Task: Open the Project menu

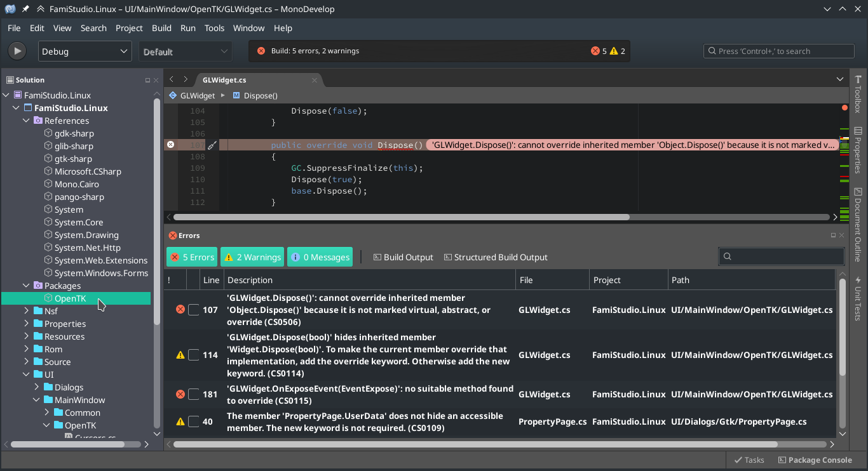Action: click(x=129, y=28)
